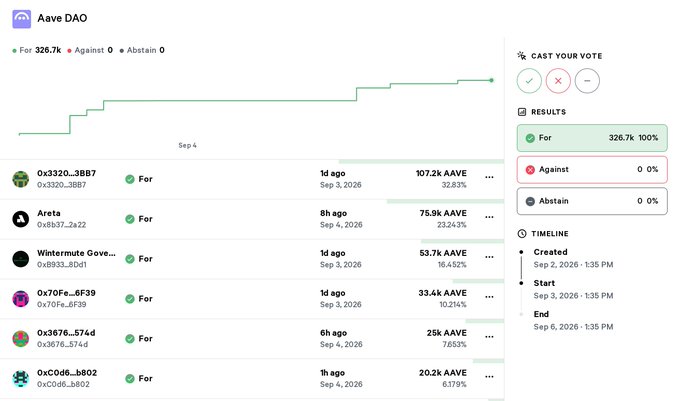Select the Abstain 0 chart legend
The image size is (680, 401).
142,50
